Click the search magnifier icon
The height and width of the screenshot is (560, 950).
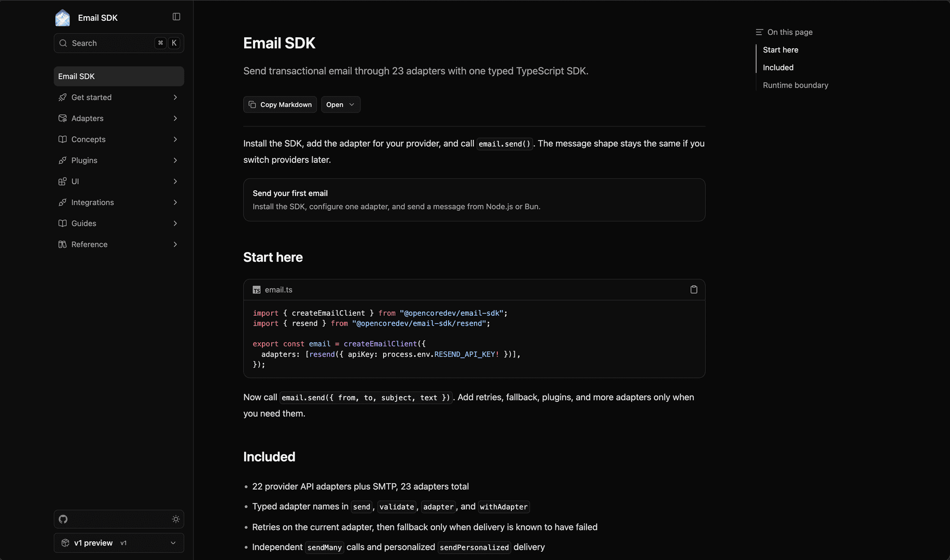coord(63,43)
